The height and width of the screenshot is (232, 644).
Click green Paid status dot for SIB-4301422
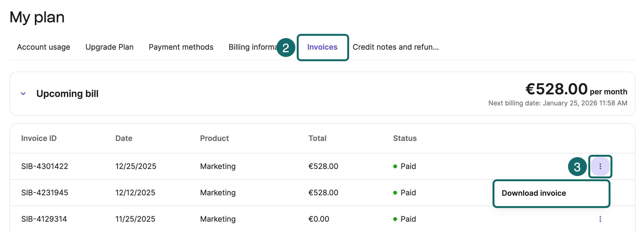[395, 166]
